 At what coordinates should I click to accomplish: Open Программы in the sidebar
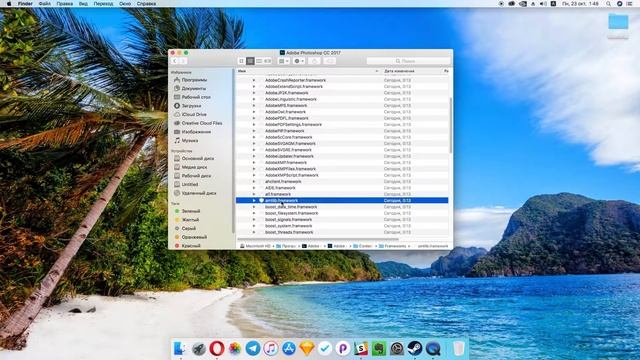point(191,80)
